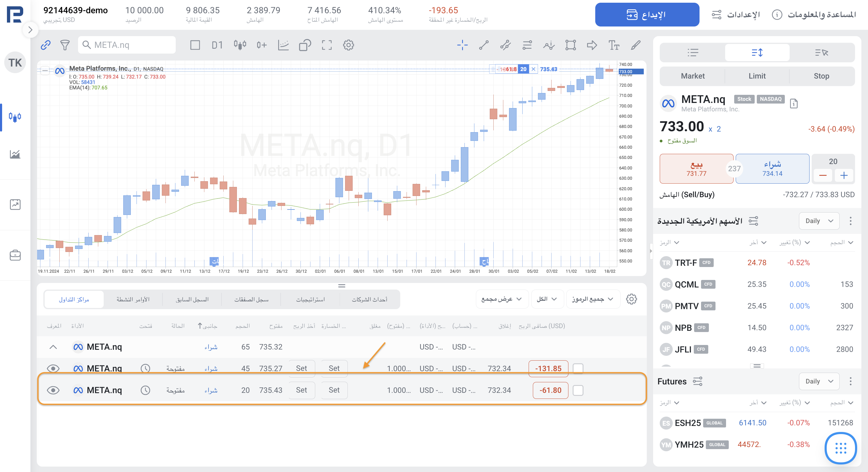The width and height of the screenshot is (868, 472).
Task: Select the trend line drawing tool
Action: tap(484, 45)
